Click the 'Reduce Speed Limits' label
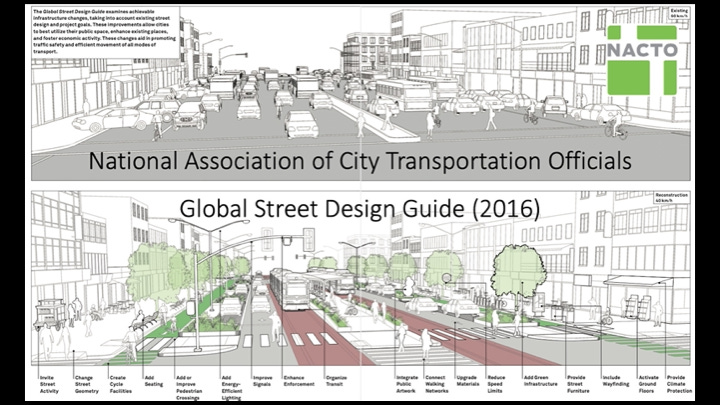The height and width of the screenshot is (405, 720). click(x=496, y=384)
